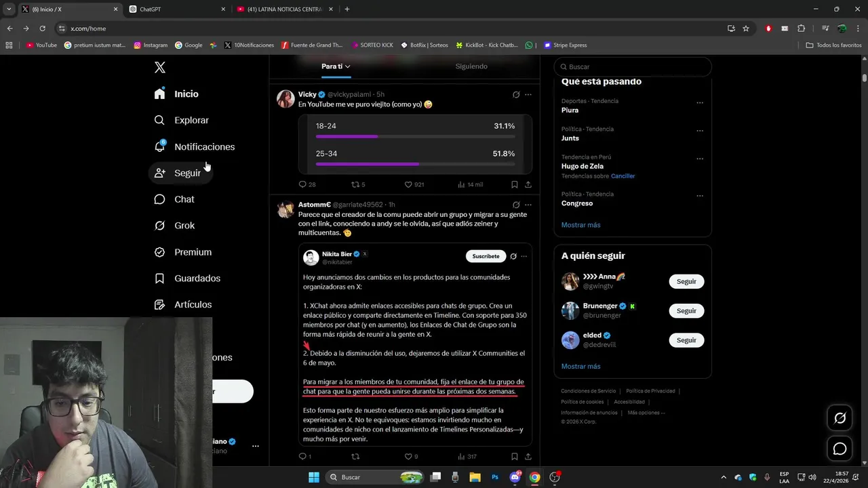The image size is (868, 488).
Task: Reload the page in Chrome
Action: point(42,28)
